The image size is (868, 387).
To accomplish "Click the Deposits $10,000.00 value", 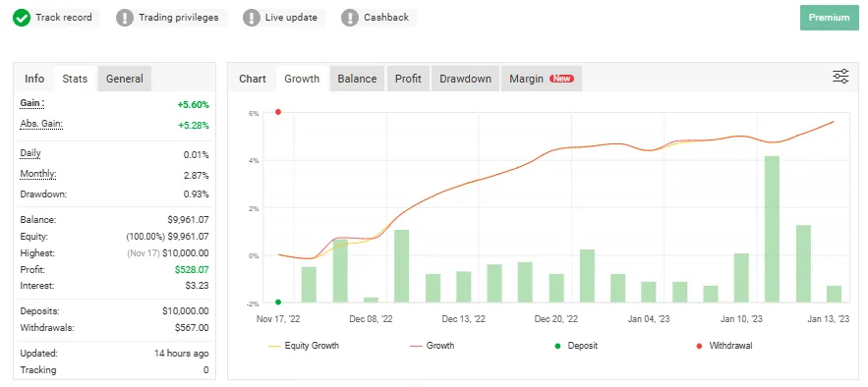I will point(186,311).
